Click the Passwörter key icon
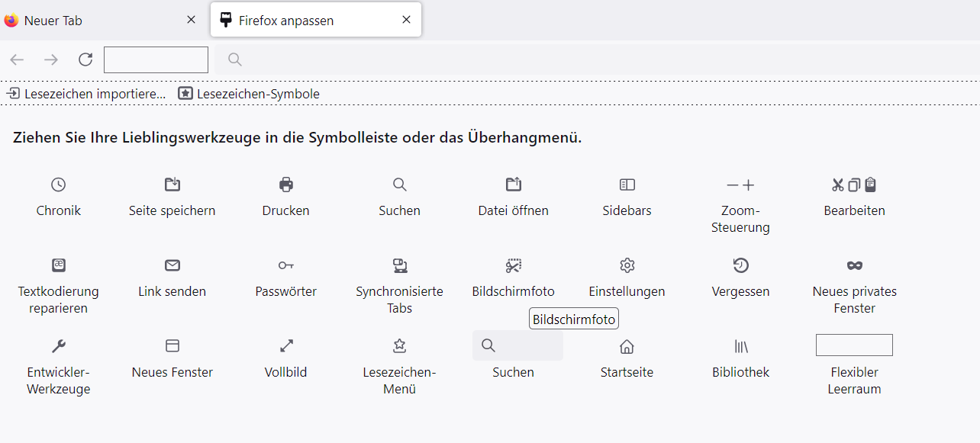 pos(286,265)
